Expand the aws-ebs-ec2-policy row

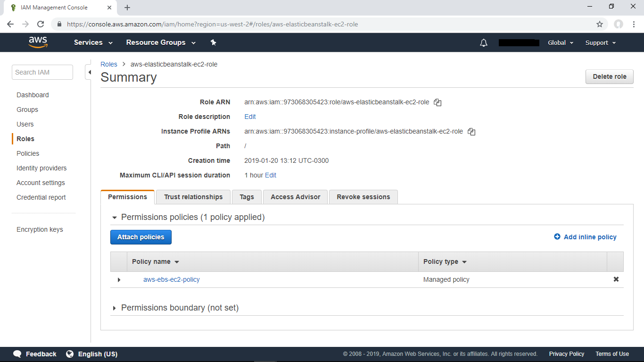coord(119,279)
